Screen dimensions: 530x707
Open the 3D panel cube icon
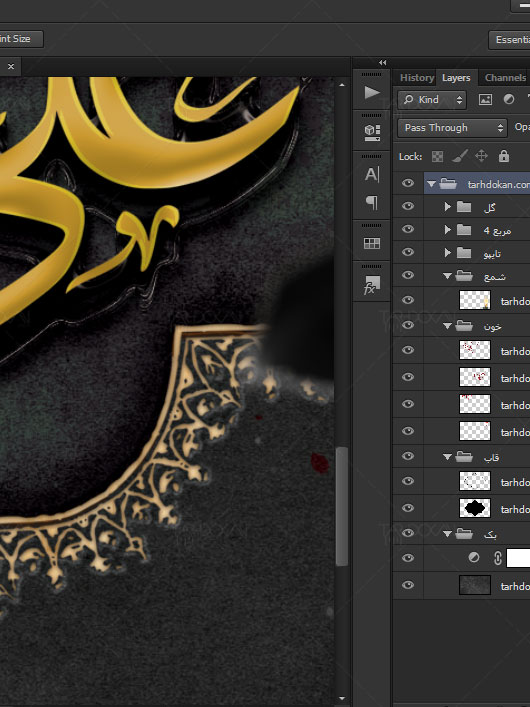point(372,132)
